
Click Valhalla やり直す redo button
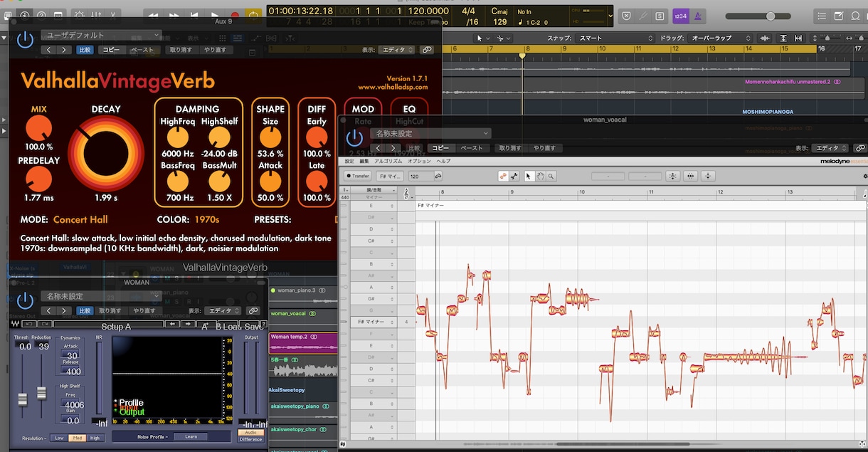[215, 50]
